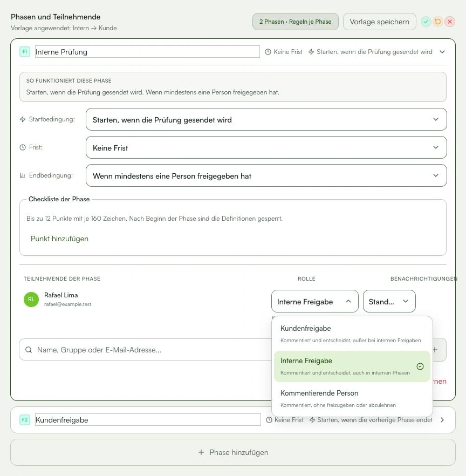Image resolution: width=466 pixels, height=476 pixels.
Task: Click the Vorlage angewendet: Intern → Kunde subtitle
Action: 64,28
